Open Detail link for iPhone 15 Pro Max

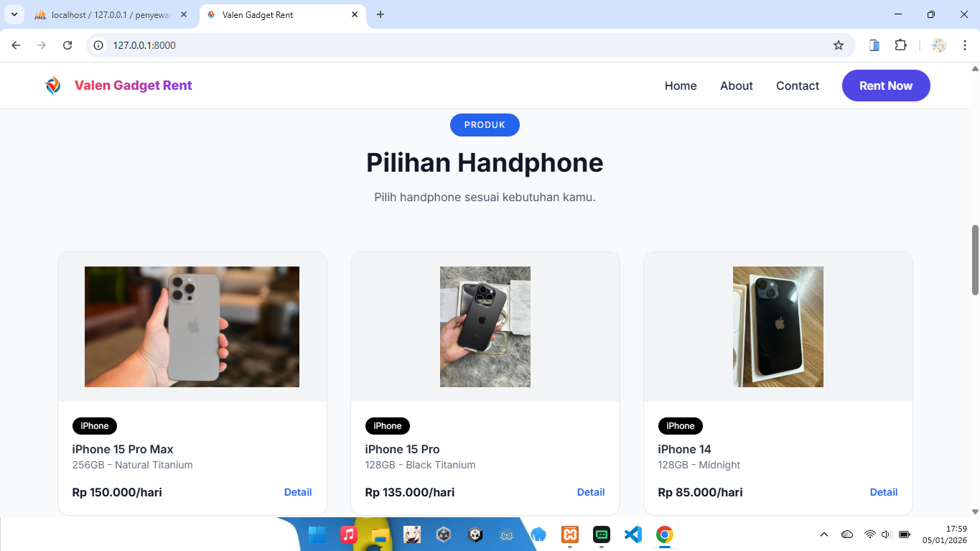click(x=297, y=492)
